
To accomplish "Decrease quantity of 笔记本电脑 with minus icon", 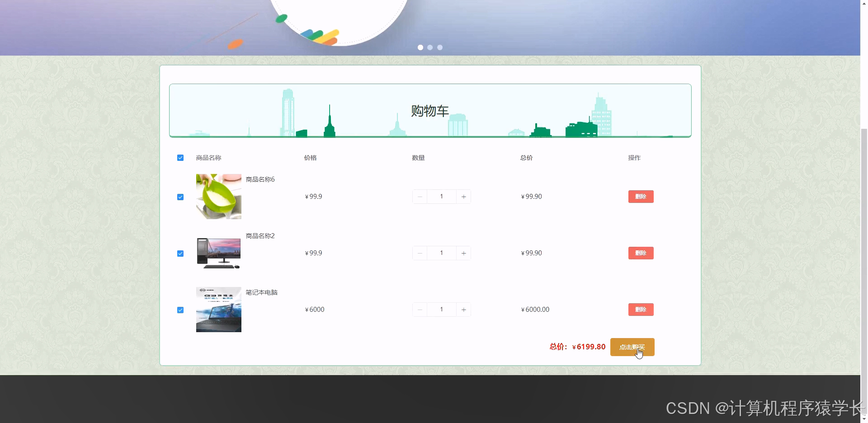I will point(420,309).
